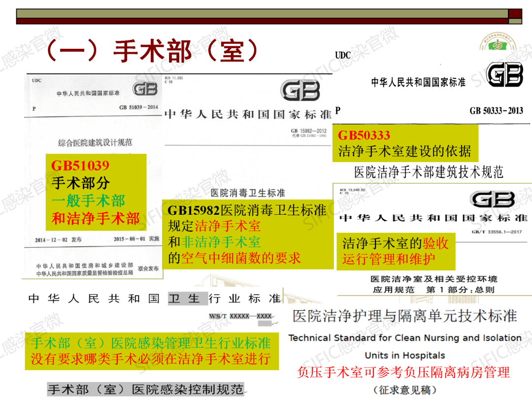Click the number GB 50333-2013

pyautogui.click(x=496, y=111)
